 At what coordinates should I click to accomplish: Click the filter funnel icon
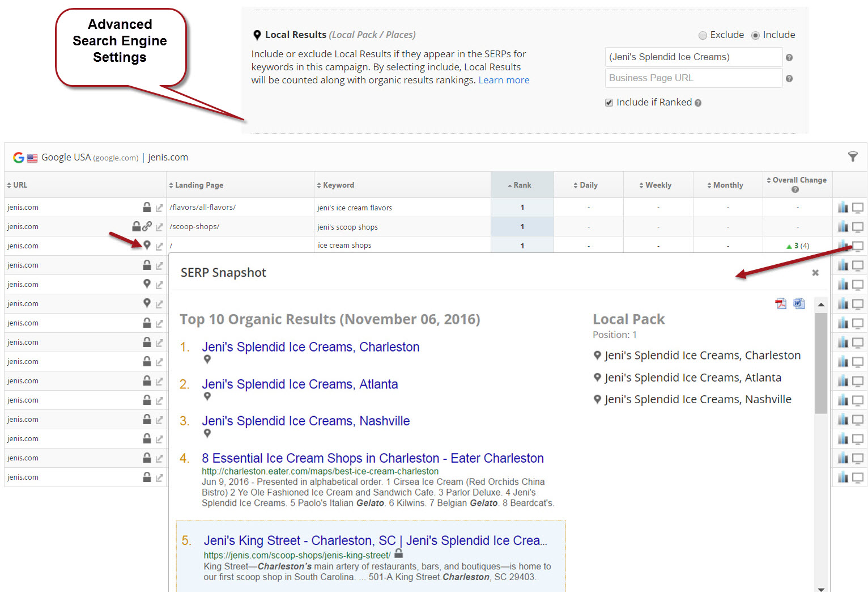pyautogui.click(x=852, y=157)
